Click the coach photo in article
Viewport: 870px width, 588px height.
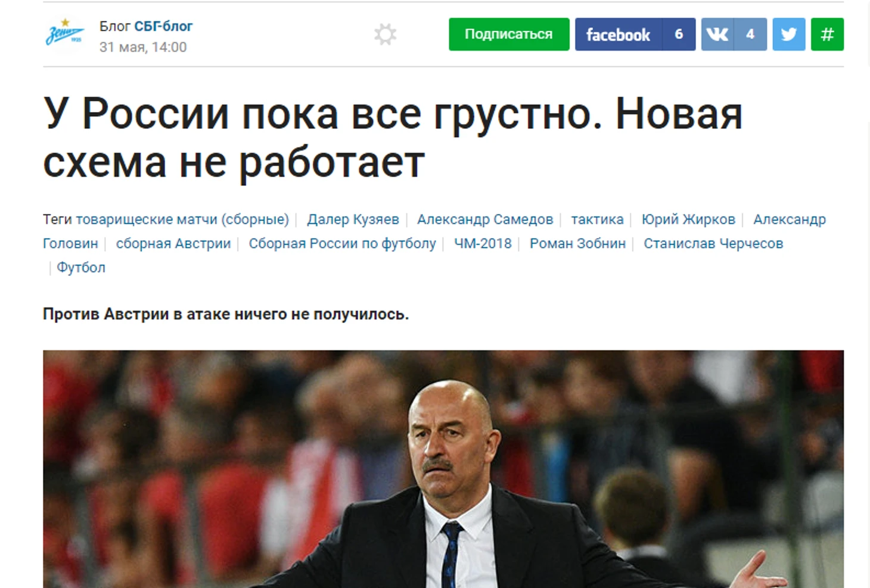[x=443, y=469]
